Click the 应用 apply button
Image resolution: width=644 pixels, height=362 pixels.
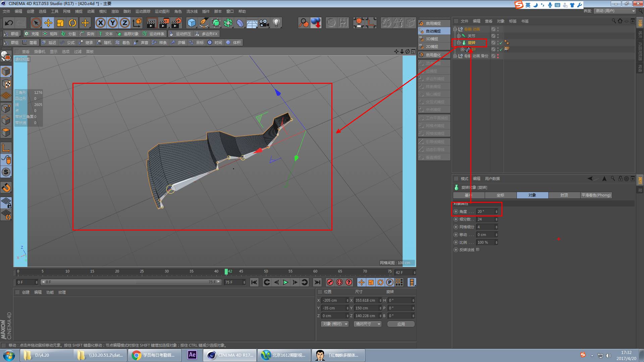click(401, 324)
